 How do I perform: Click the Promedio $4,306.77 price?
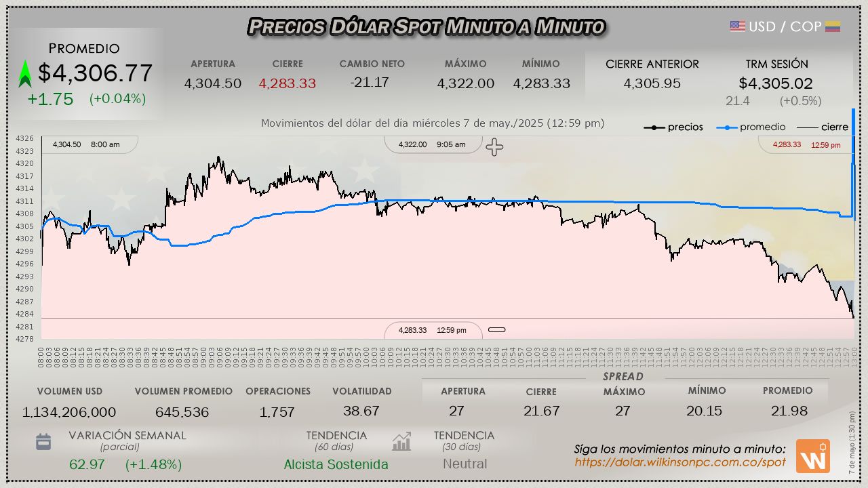point(95,73)
